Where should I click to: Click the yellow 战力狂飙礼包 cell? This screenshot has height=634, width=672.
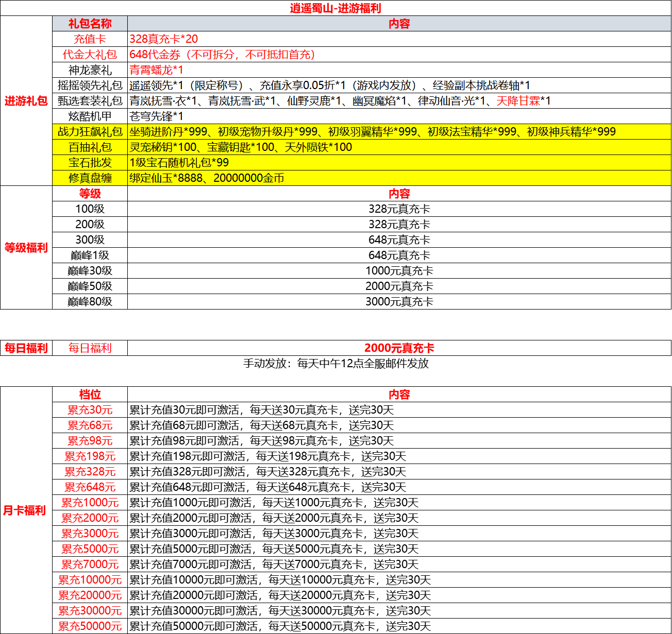90,132
